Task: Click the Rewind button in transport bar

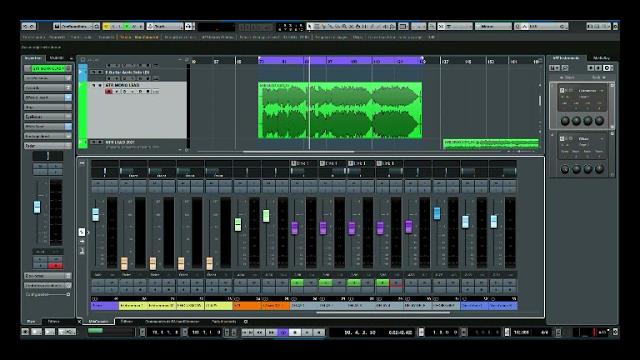Action: coord(259,333)
